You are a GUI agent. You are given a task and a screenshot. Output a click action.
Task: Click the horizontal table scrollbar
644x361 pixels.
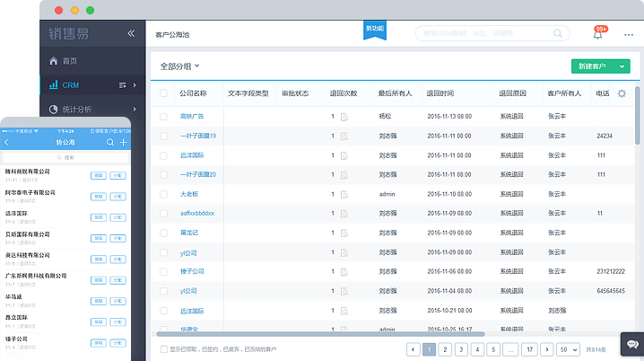click(x=320, y=334)
